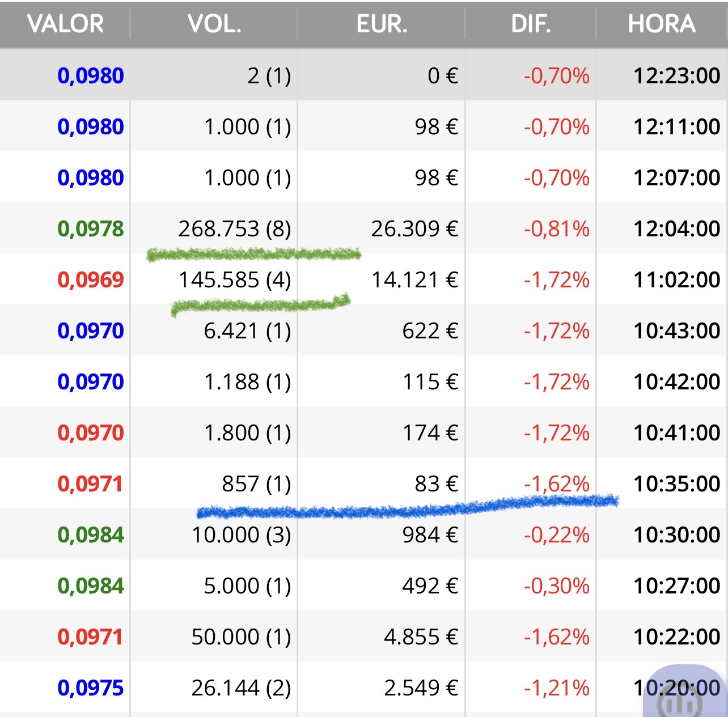Select the 268.753 (8) volume cell

tap(234, 228)
